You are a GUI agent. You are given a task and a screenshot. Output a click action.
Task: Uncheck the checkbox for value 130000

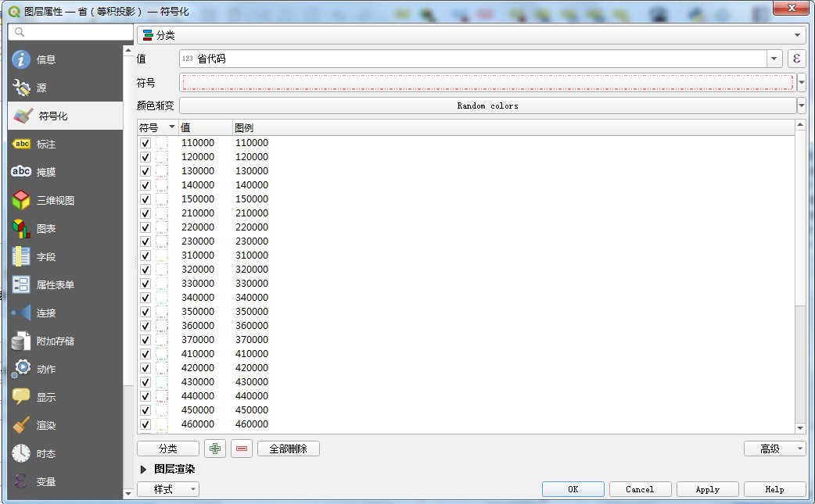145,171
